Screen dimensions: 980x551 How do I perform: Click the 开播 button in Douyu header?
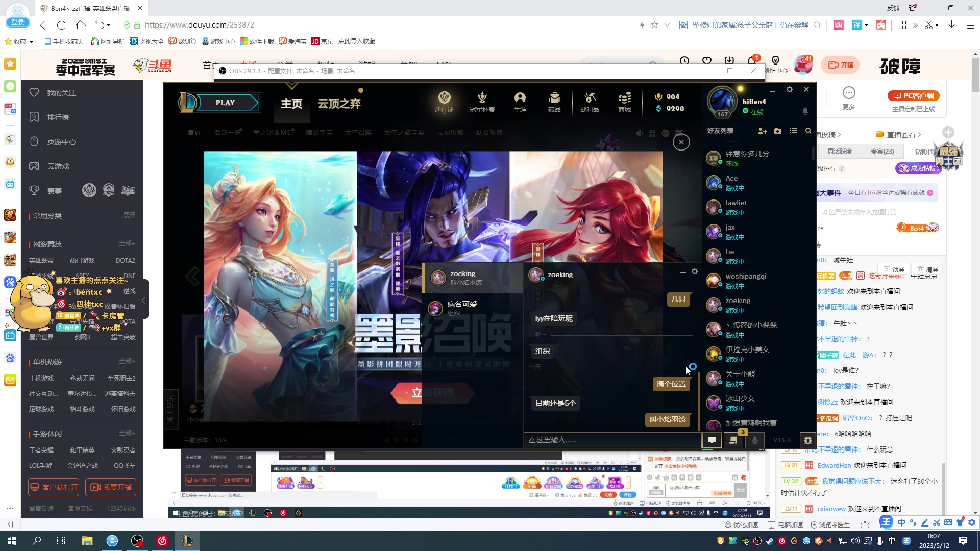click(840, 65)
